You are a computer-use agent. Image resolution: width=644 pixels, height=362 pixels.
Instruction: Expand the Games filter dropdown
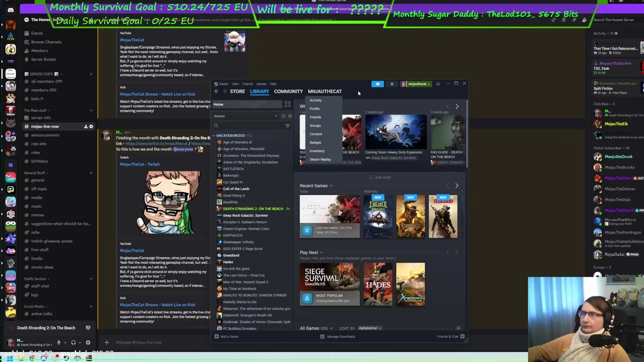point(246,116)
